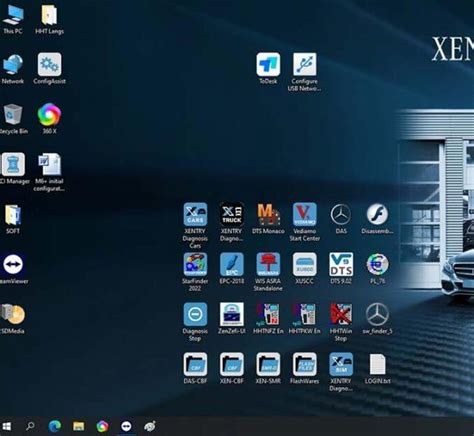This screenshot has height=436, width=474.
Task: Open the initial configuration Word document
Action: pos(49,172)
